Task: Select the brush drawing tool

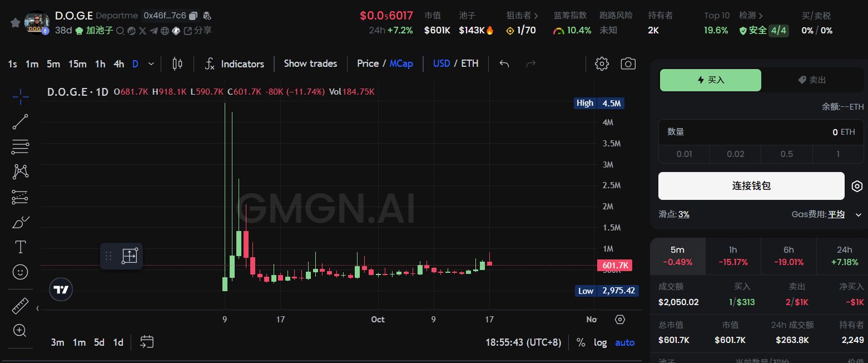Action: coord(20,222)
